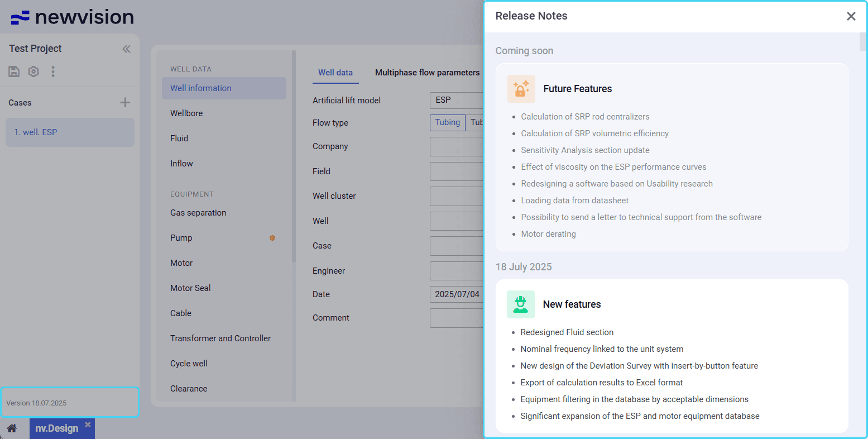Click the Future Features lock icon

(x=521, y=89)
